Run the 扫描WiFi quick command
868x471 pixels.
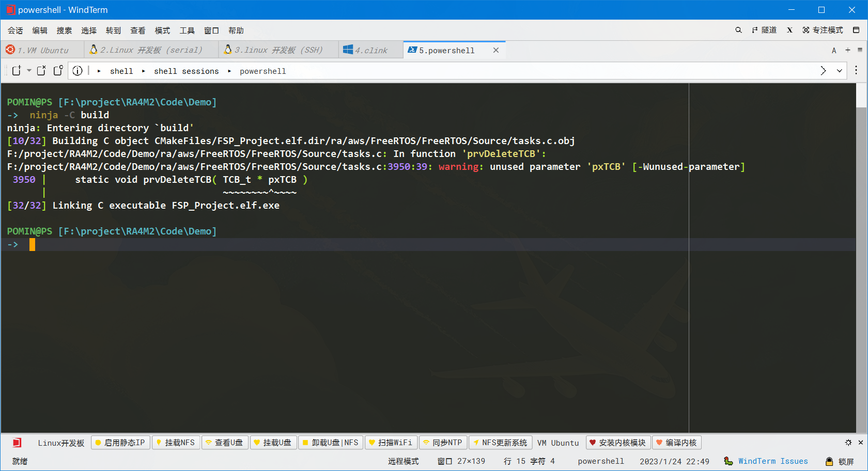coord(391,443)
